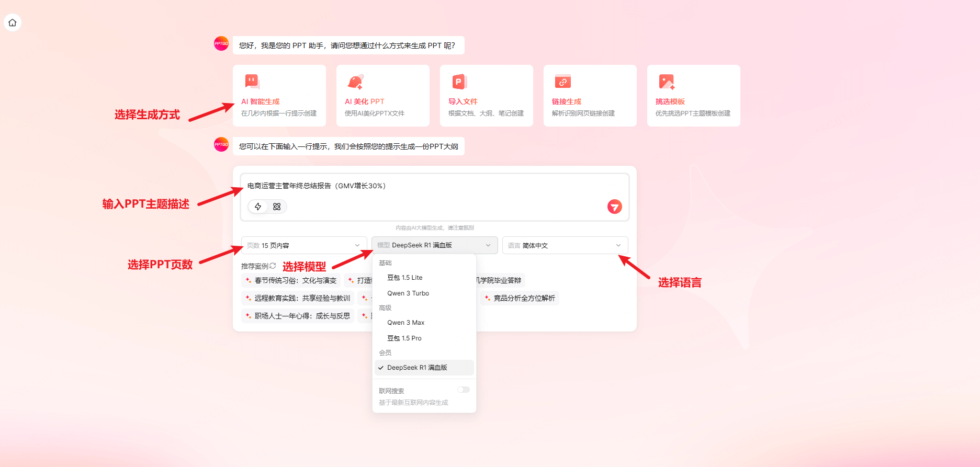Screen dimensions: 980x467
Task: Pick the 竞品分析全方位解析 example
Action: 520,298
